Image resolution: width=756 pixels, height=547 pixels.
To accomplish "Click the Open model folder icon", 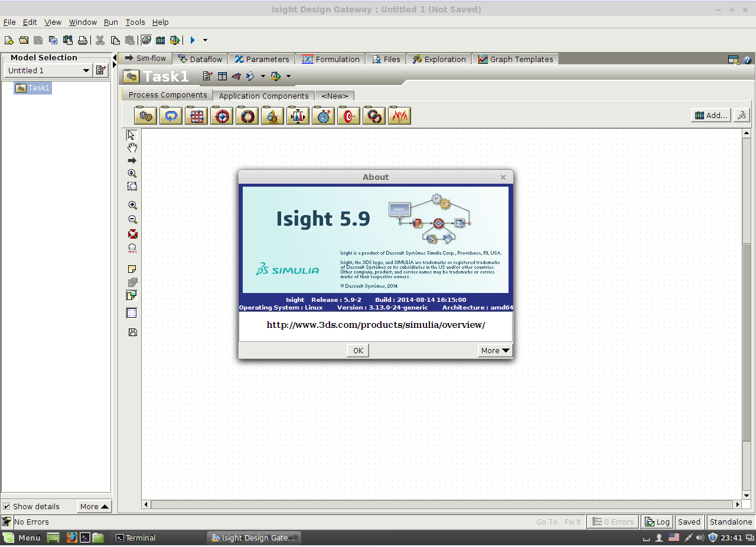I will pos(24,40).
